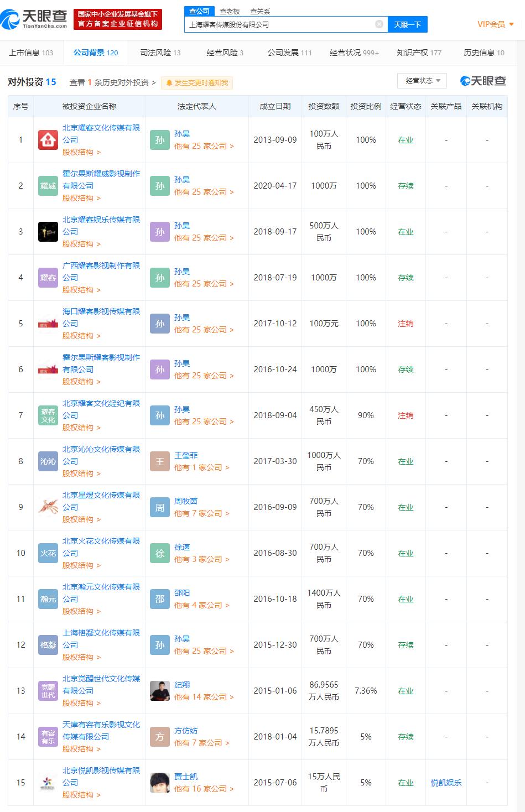This screenshot has height=812, width=525.
Task: Click the 北京耀客文化经纪 logo tile
Action: click(x=48, y=415)
